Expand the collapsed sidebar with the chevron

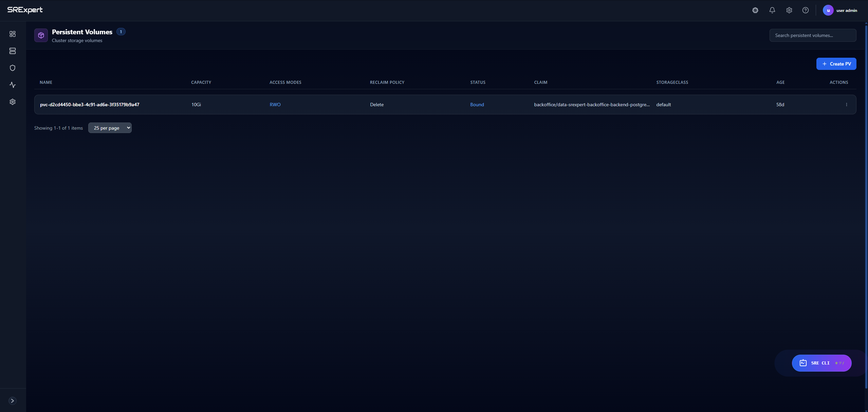(x=13, y=400)
